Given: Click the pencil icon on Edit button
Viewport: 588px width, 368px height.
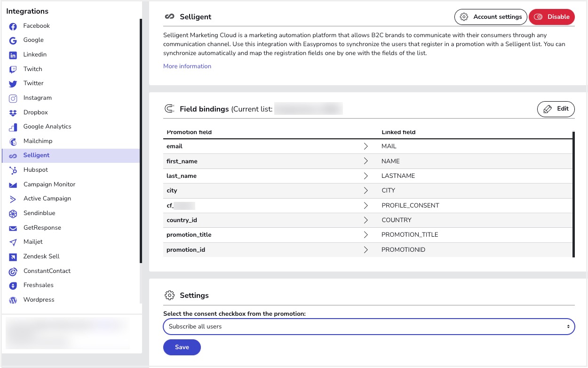Looking at the screenshot, I should [548, 109].
